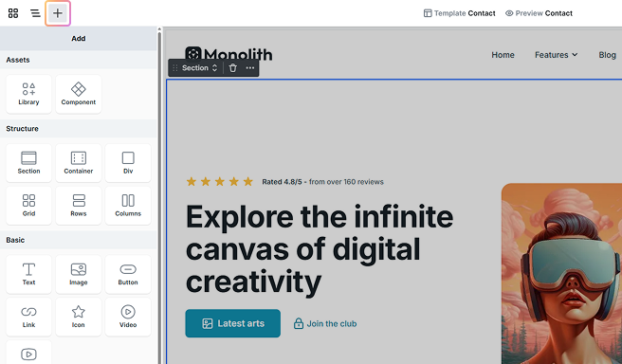Insert a Section structure element
Image resolution: width=622 pixels, height=364 pixels.
coord(28,163)
